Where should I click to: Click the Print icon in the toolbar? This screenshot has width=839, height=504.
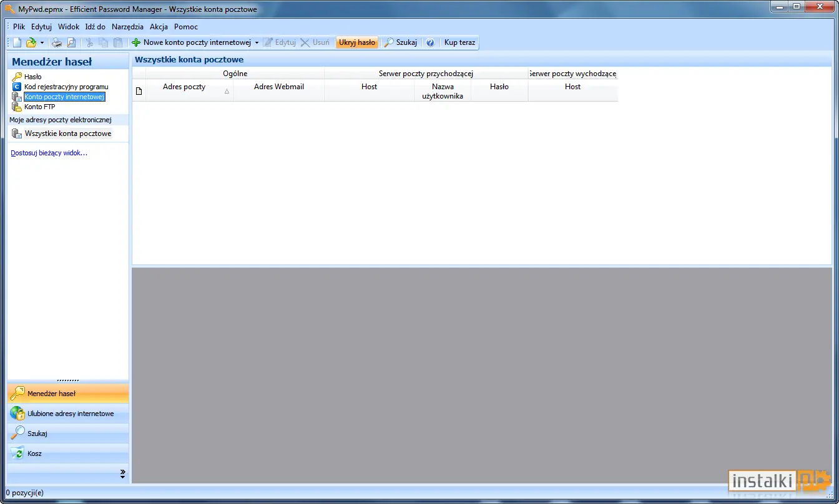point(57,42)
